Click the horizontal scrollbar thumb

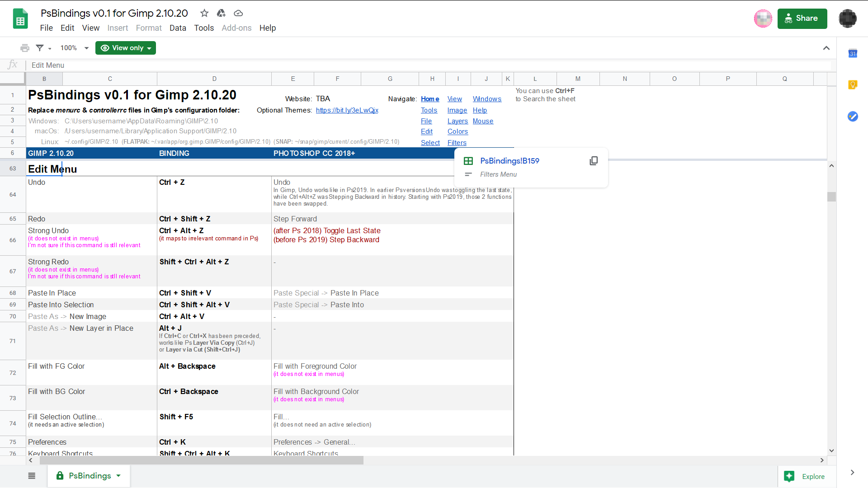click(x=201, y=460)
